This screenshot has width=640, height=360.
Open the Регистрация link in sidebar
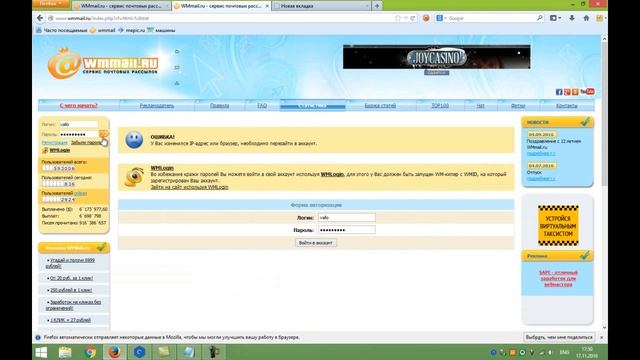[54, 142]
